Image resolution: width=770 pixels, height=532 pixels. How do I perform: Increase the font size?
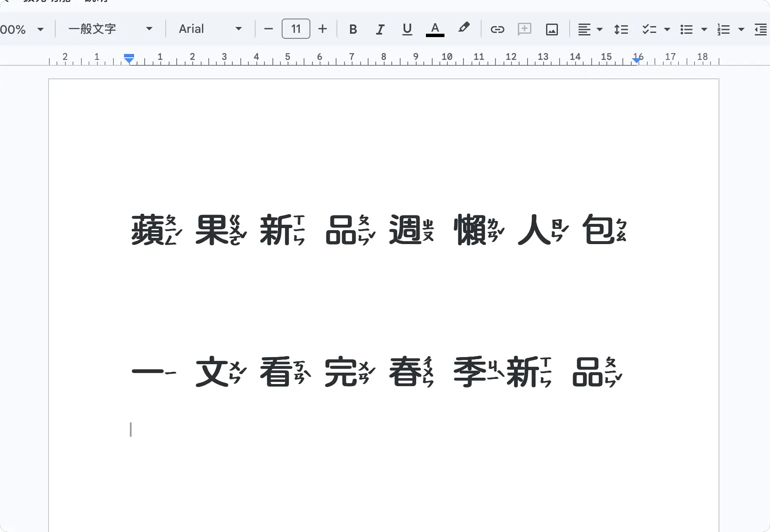coord(323,29)
